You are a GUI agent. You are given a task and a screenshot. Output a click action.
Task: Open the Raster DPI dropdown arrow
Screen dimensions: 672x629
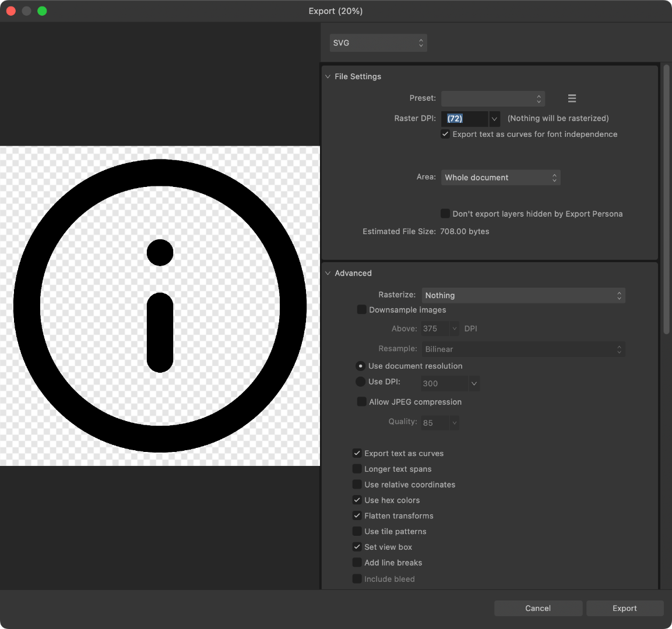pyautogui.click(x=494, y=119)
